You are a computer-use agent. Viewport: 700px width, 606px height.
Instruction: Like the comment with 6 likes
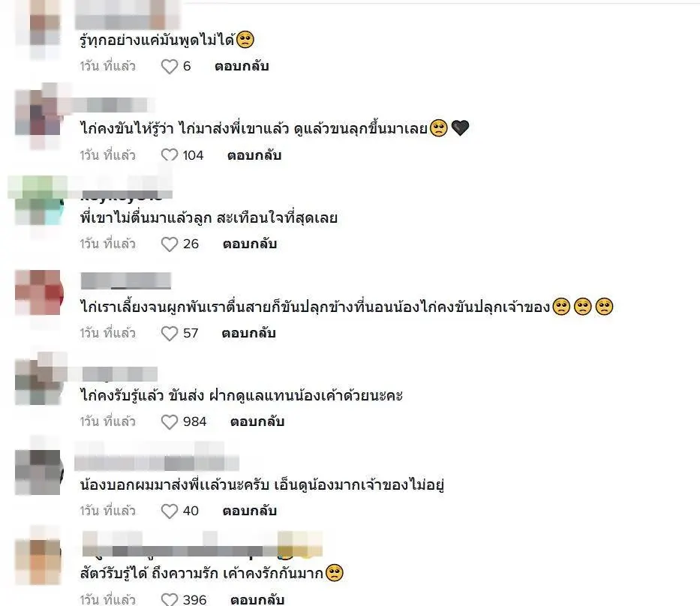tap(170, 67)
